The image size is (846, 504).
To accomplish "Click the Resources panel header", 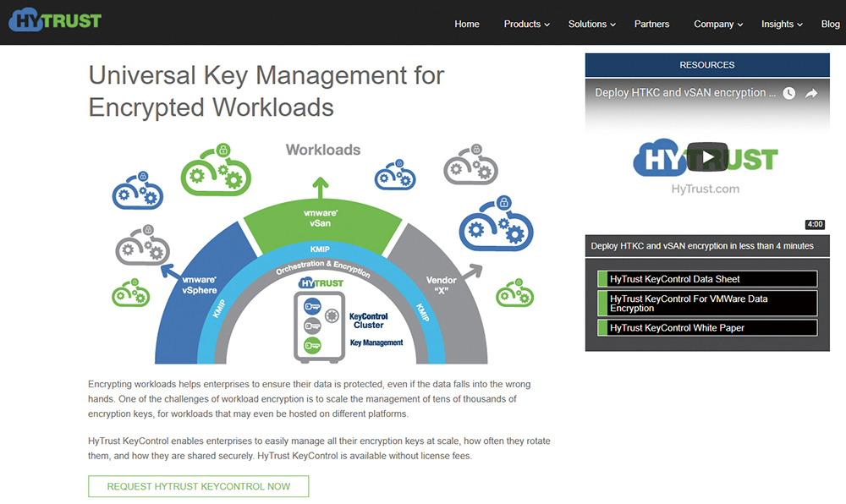I will pyautogui.click(x=707, y=64).
